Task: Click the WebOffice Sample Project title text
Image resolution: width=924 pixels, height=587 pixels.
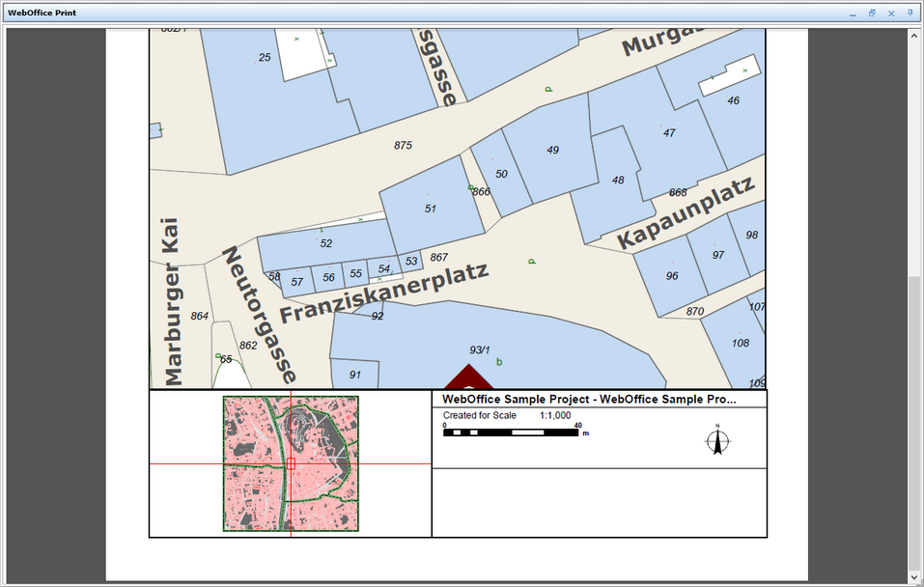Action: [589, 399]
